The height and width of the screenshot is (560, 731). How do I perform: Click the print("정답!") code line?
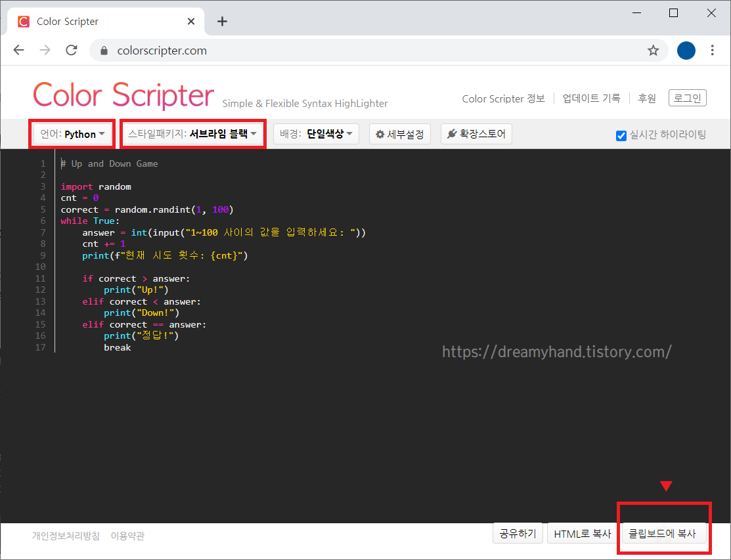pos(141,336)
